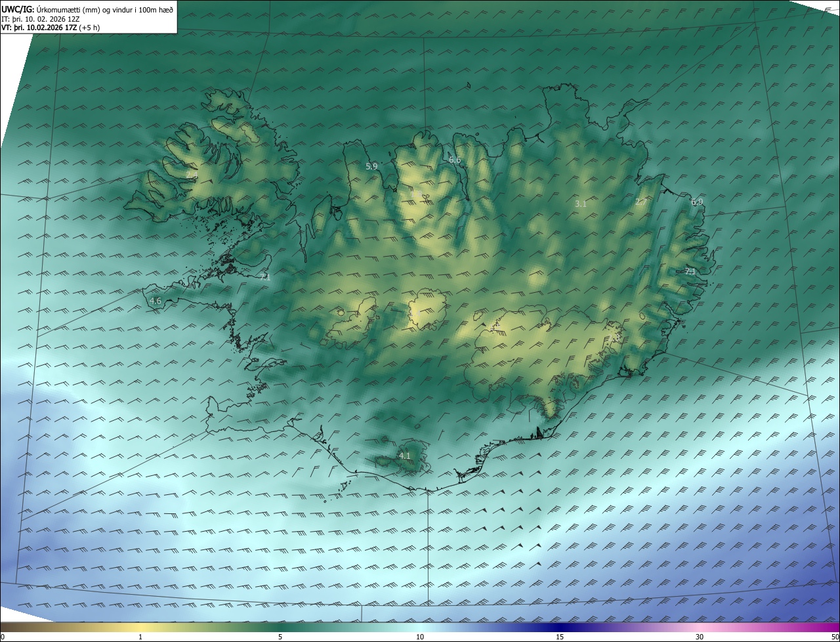Click the '0' label on the color scale
Viewport: 840px width, 642px height.
pos(3,637)
